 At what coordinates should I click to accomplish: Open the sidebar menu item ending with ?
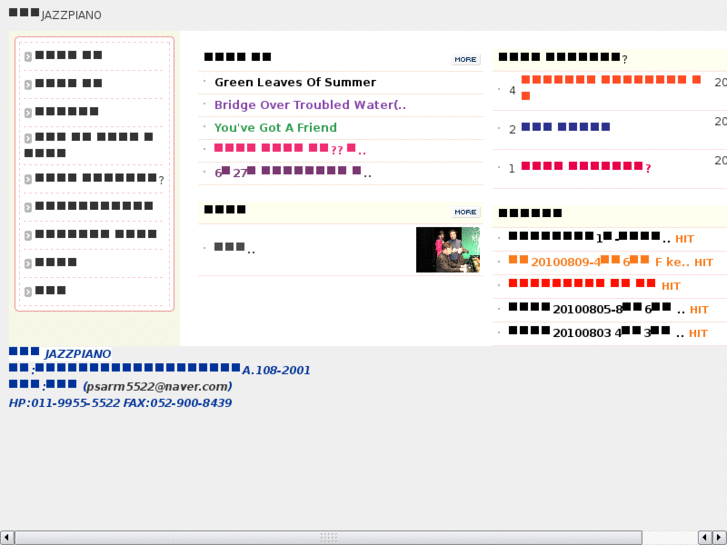tap(100, 179)
